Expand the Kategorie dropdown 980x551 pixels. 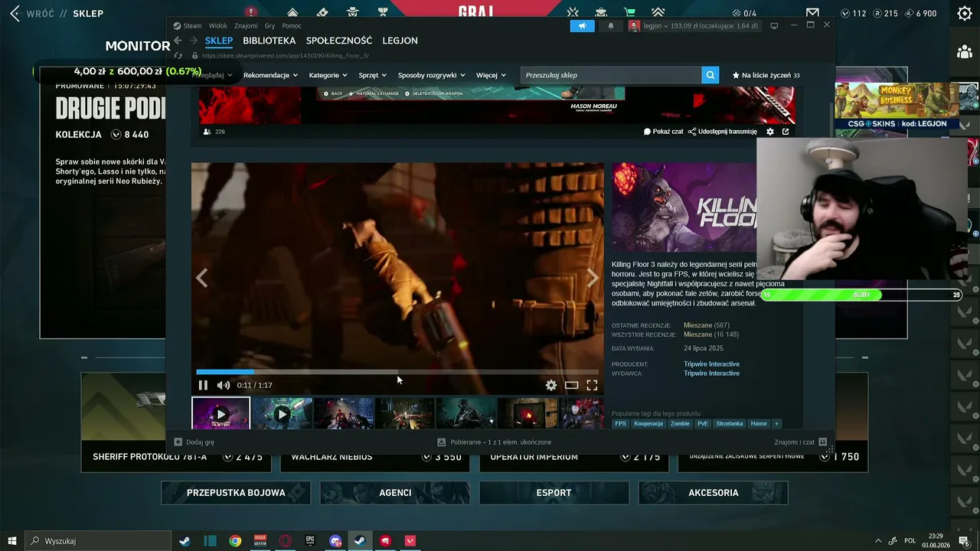(x=328, y=75)
